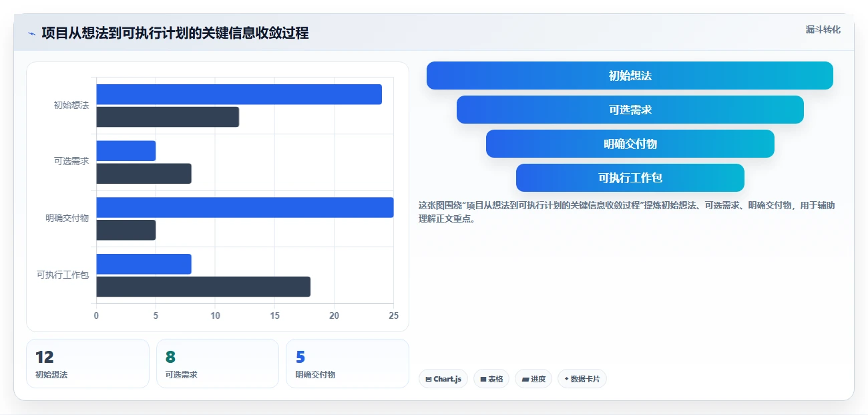Click the 数据卡片 tag

(x=582, y=379)
